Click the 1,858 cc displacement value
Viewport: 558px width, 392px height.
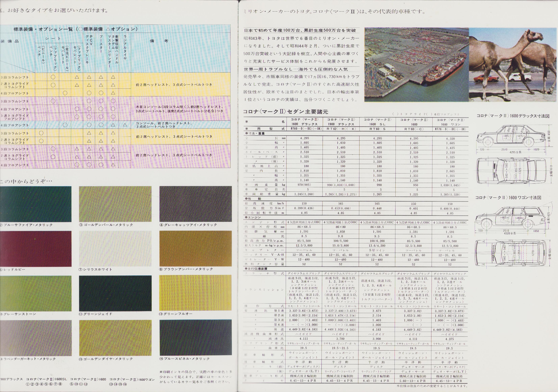click(341, 232)
